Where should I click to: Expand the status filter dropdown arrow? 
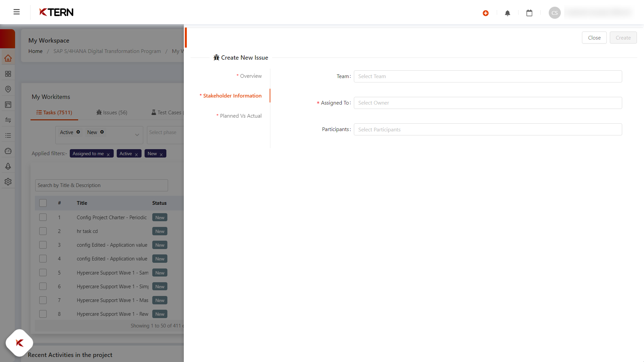point(137,135)
